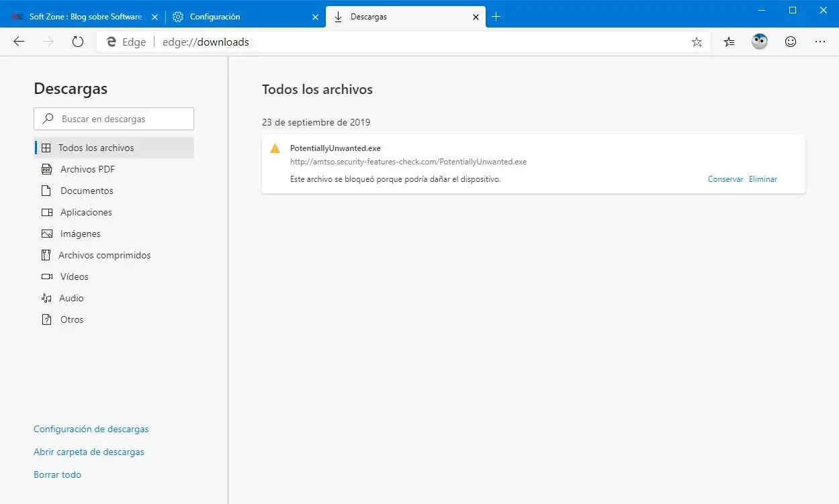Close the Descargas tab

pyautogui.click(x=476, y=17)
